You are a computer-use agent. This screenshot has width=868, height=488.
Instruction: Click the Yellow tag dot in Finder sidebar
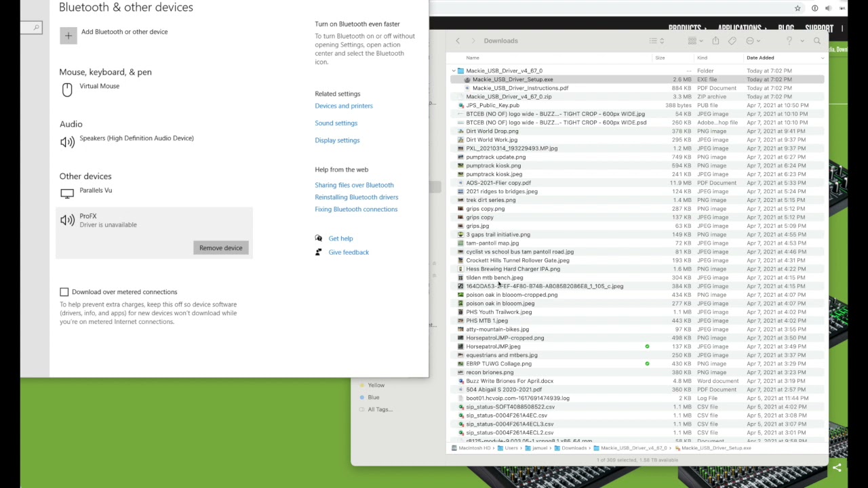pyautogui.click(x=362, y=385)
